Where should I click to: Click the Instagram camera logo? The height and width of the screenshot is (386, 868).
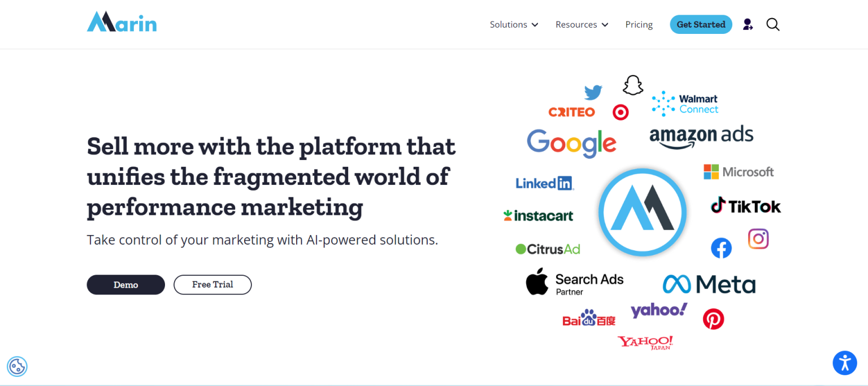click(758, 239)
